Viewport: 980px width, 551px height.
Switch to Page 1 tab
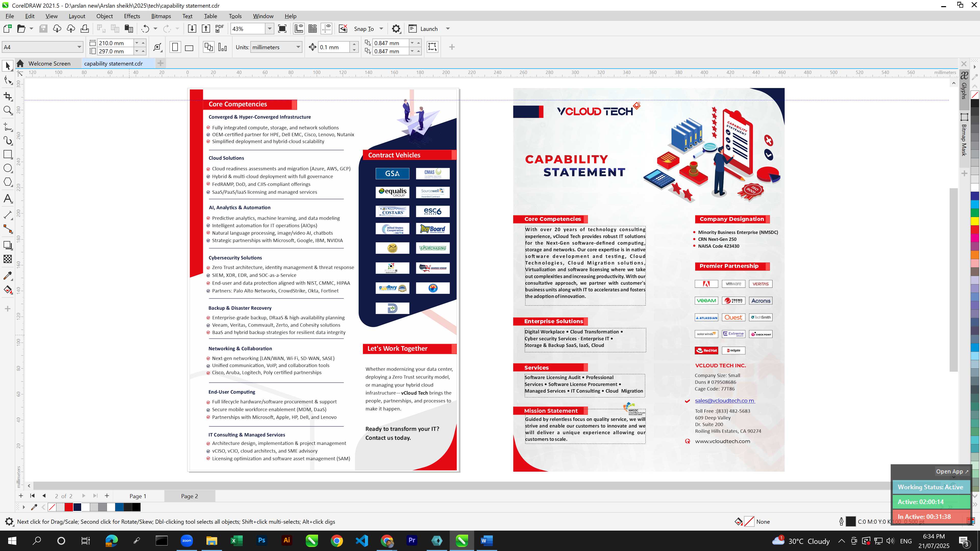(138, 496)
